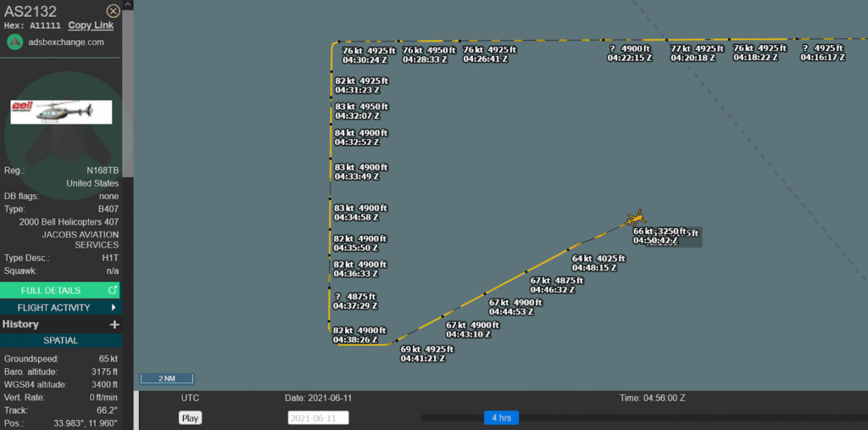Image resolution: width=868 pixels, height=430 pixels.
Task: Click the yellow helicopter icon on the map
Action: [636, 220]
